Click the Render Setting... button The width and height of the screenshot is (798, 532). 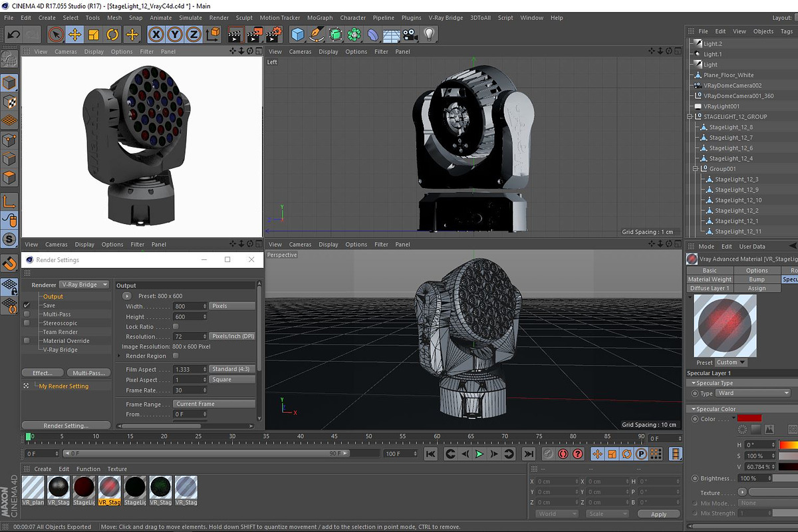66,426
